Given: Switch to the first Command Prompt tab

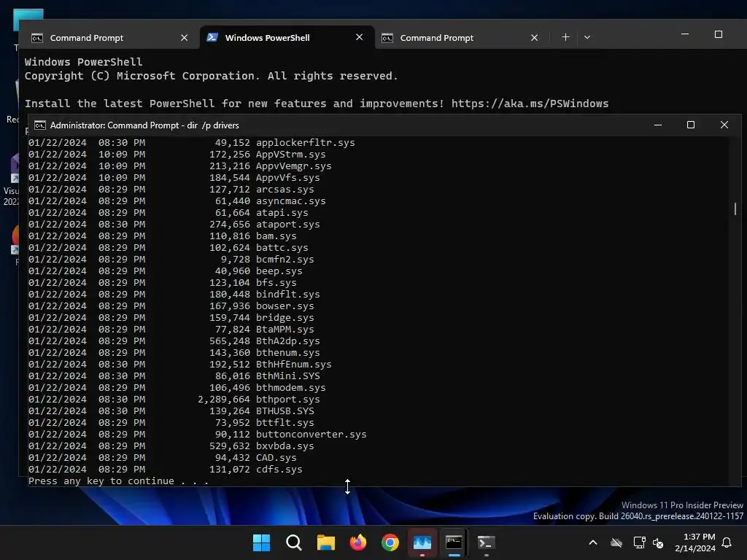Looking at the screenshot, I should [109, 38].
